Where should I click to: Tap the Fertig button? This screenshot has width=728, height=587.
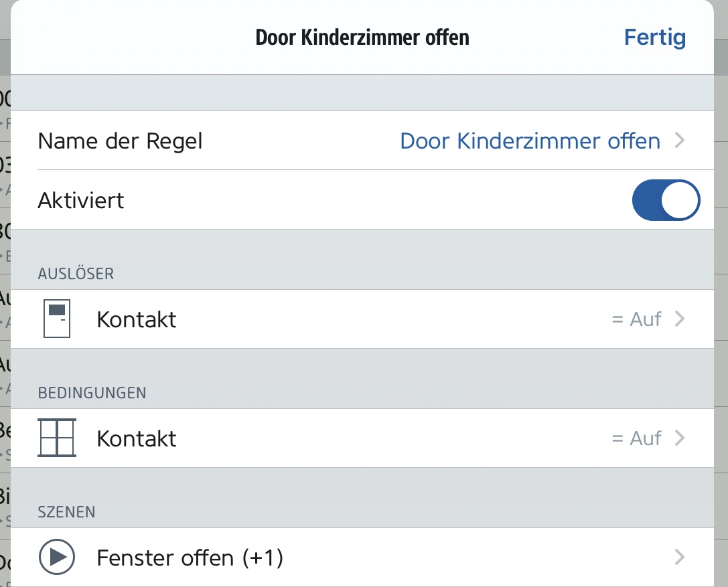[x=654, y=37]
